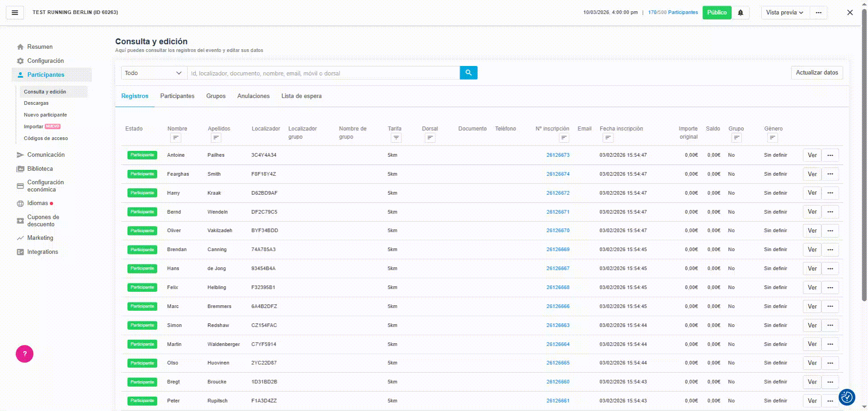Click the filter icon under Dorsal column

[x=430, y=138]
